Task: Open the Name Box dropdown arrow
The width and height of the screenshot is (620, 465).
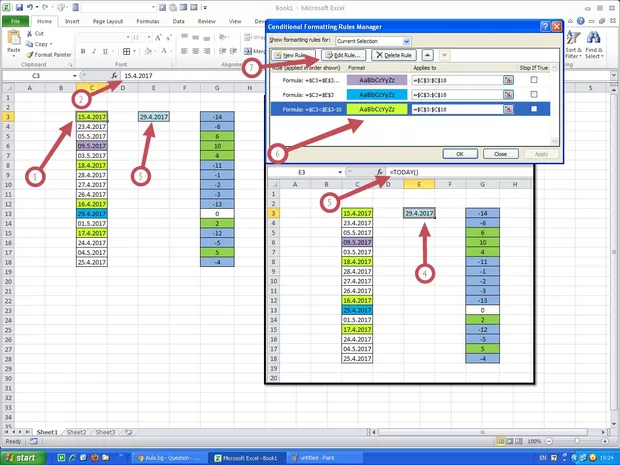Action: [x=74, y=76]
